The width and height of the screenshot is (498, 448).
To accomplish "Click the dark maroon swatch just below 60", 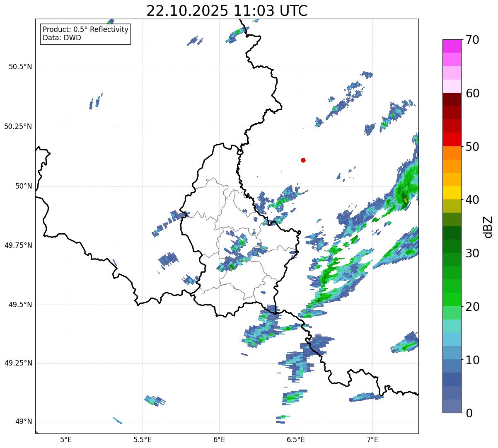I will click(452, 99).
